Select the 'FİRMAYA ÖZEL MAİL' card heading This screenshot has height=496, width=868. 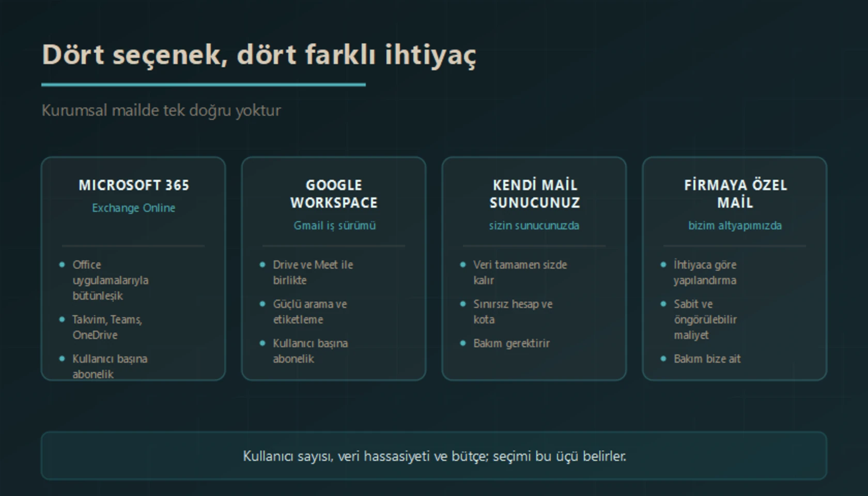click(735, 194)
